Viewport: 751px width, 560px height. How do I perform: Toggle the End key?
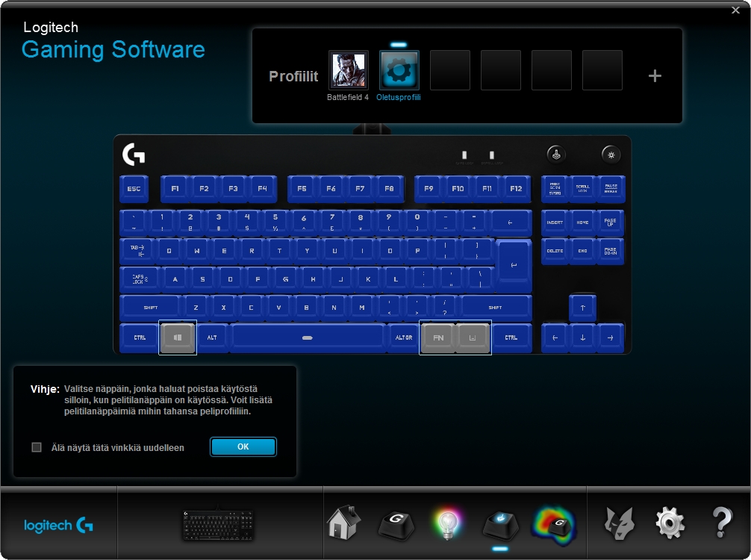click(x=582, y=251)
